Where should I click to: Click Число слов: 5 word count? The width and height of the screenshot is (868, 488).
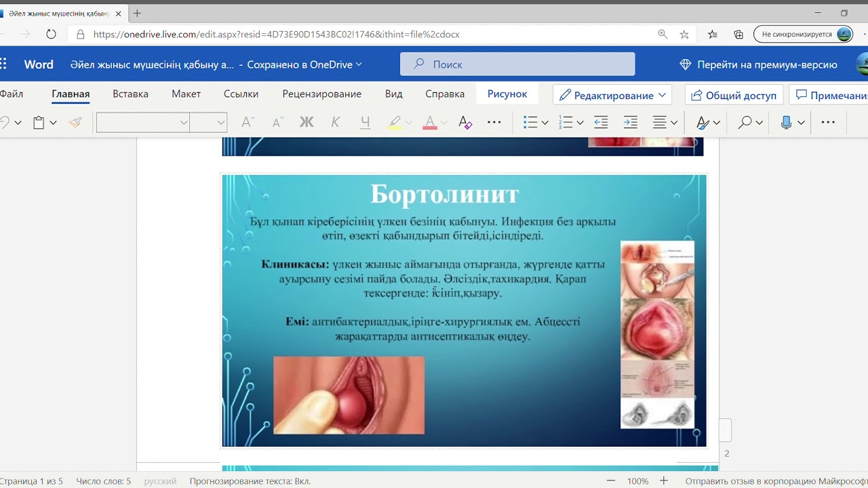(x=104, y=481)
